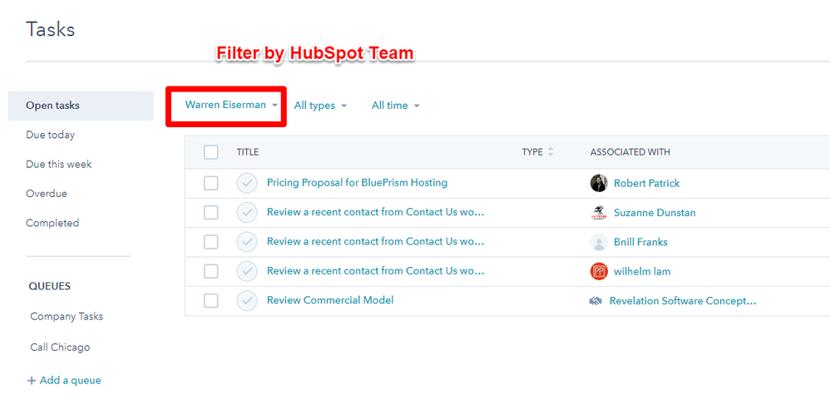
Task: Complete the task associated with Bnill Franks
Action: 247,242
